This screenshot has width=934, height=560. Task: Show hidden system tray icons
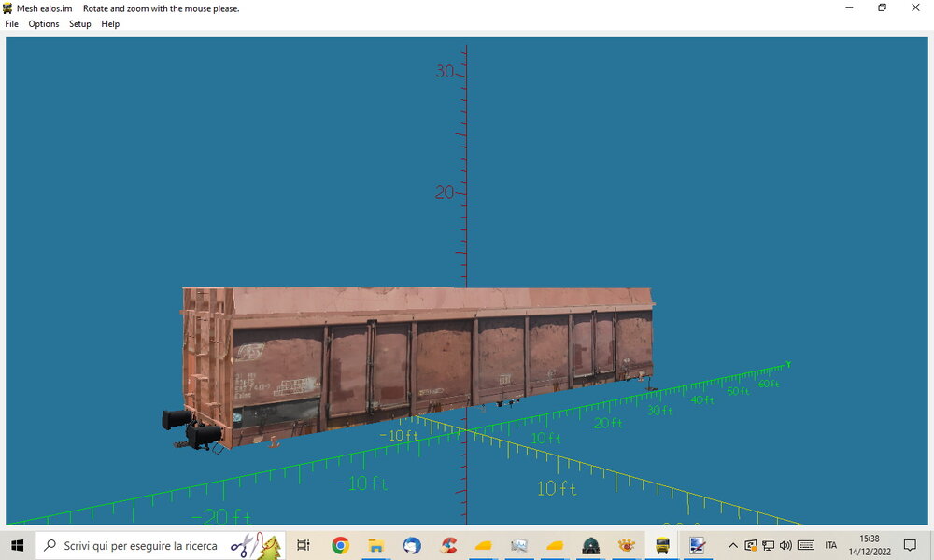pyautogui.click(x=733, y=545)
